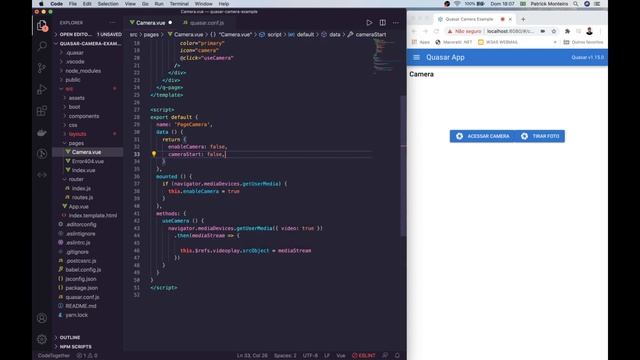Open Run and Debug view
Screen dimensions: 640x360
pyautogui.click(x=42, y=89)
